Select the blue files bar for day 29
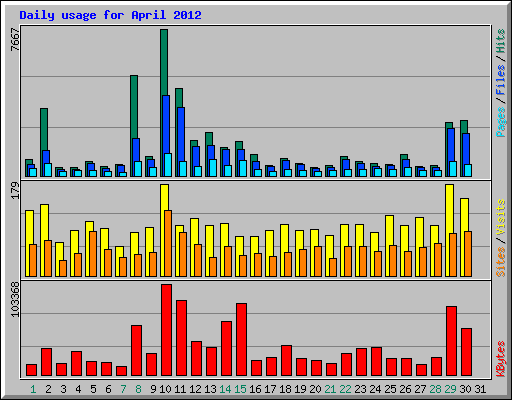 (451, 145)
